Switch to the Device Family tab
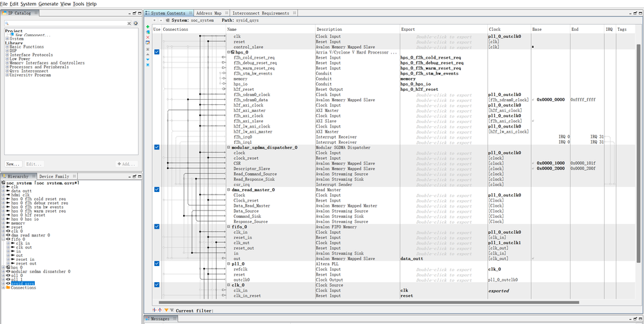The height and width of the screenshot is (324, 644). point(54,176)
